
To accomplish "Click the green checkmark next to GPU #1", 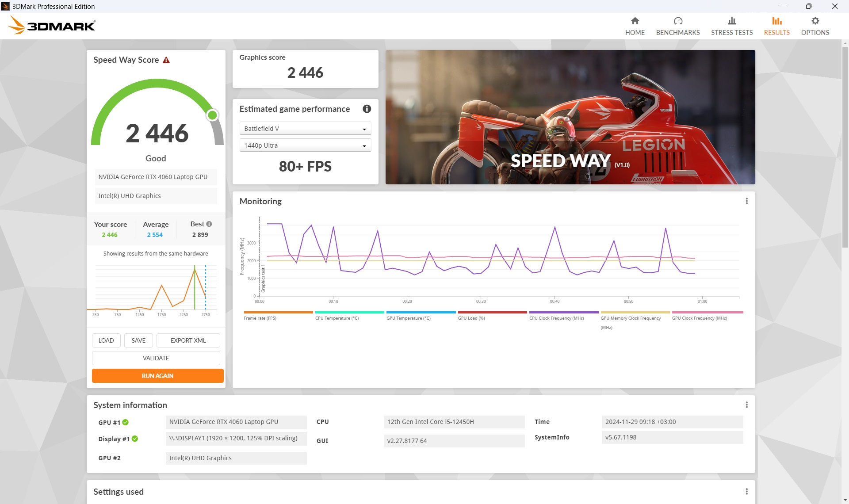I will click(126, 422).
